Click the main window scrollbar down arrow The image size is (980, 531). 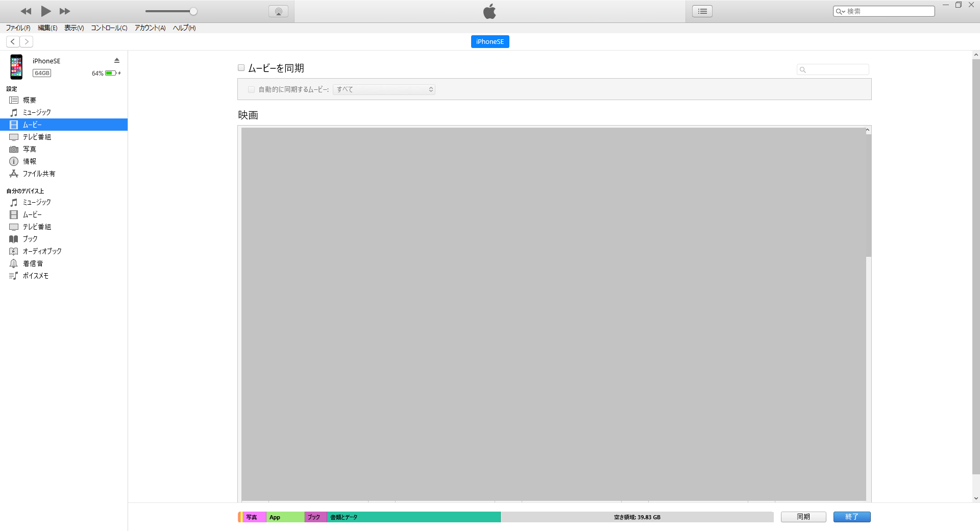pyautogui.click(x=976, y=498)
